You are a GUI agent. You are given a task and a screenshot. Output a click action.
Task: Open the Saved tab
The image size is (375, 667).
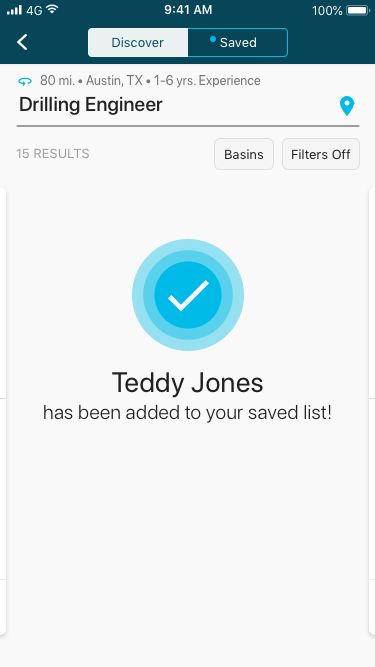(x=238, y=43)
